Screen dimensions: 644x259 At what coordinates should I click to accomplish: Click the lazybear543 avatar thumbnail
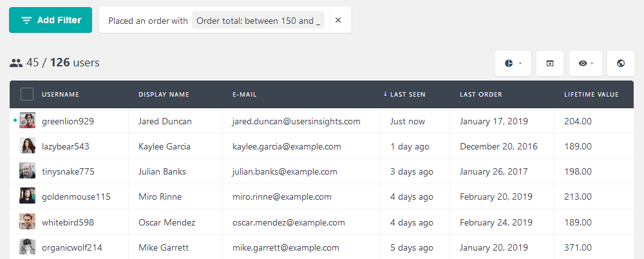click(27, 146)
